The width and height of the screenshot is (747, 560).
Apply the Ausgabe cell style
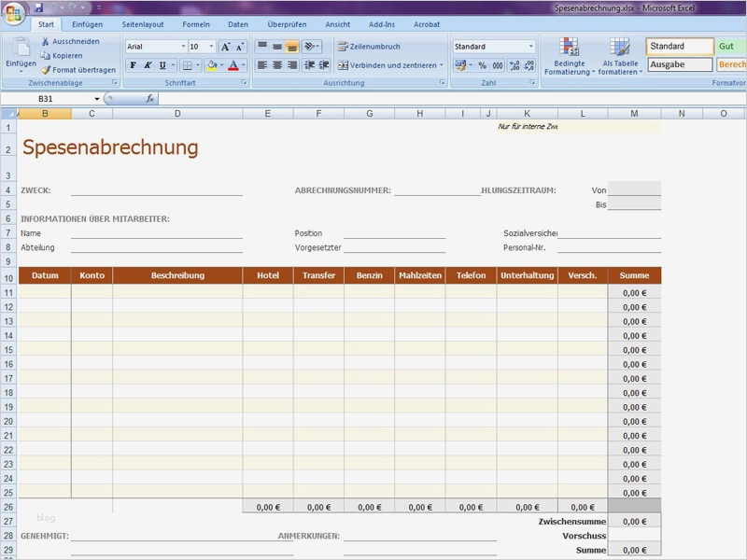pos(679,64)
